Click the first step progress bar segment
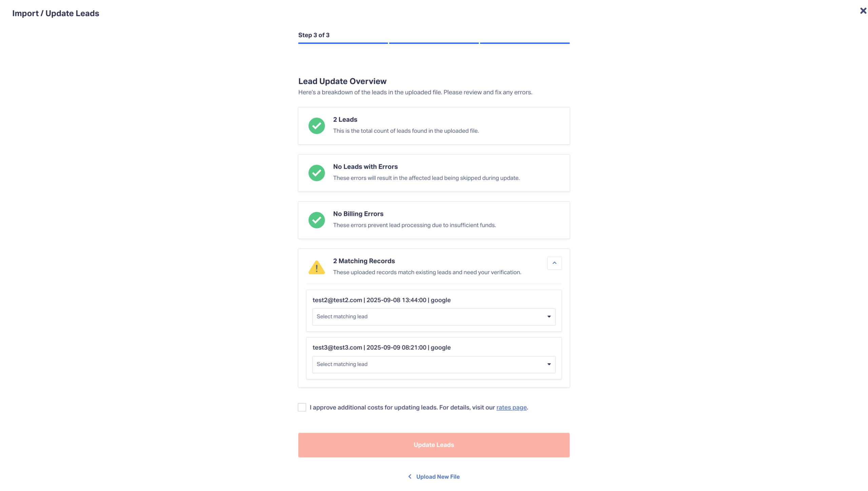 click(342, 43)
